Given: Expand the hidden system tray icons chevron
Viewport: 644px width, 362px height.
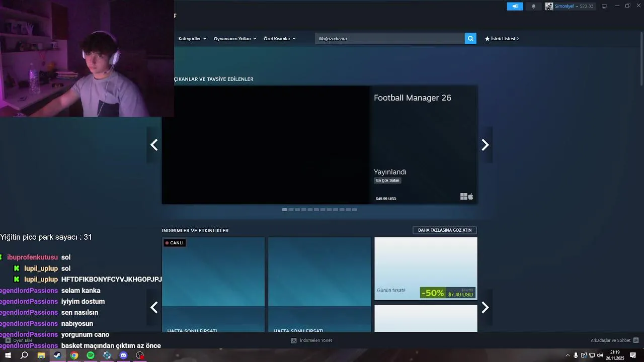Looking at the screenshot, I should [x=568, y=355].
